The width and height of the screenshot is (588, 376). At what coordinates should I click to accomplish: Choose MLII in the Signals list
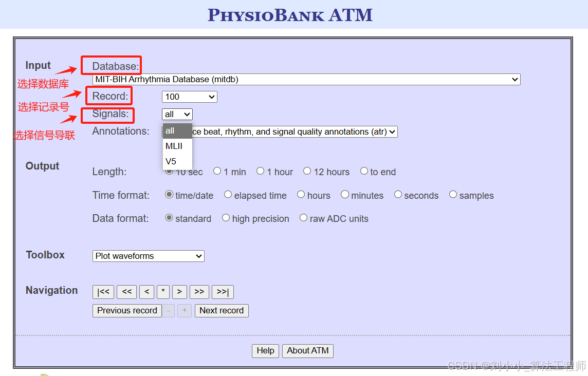pos(177,146)
